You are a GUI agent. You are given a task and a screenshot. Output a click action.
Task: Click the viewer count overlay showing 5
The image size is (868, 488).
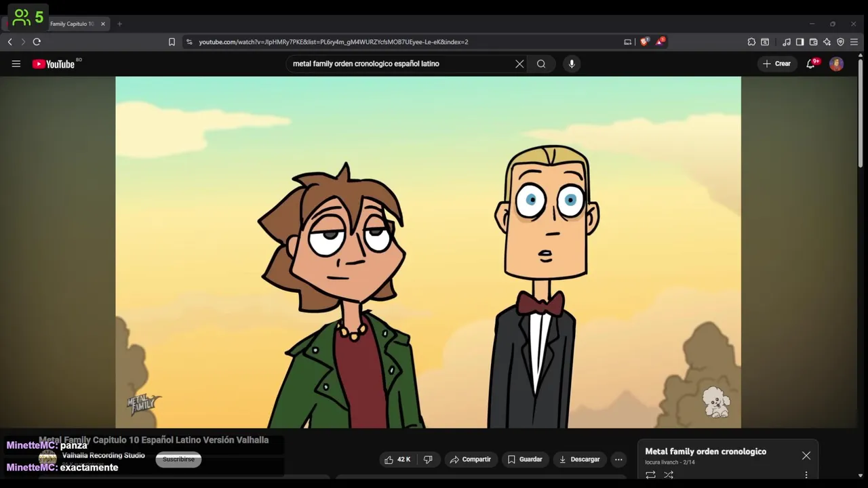28,18
